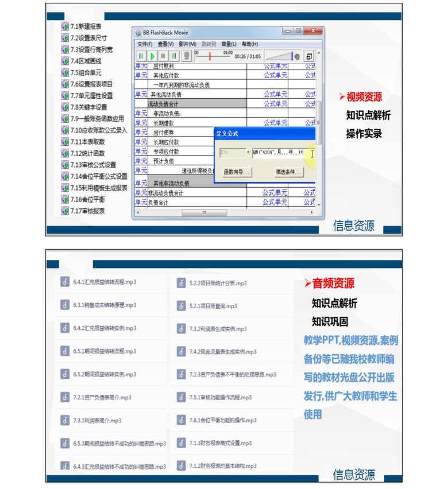Click the 公式单元 link in 负债合计 row
Viewport: 448px width, 489px height.
[x=275, y=202]
